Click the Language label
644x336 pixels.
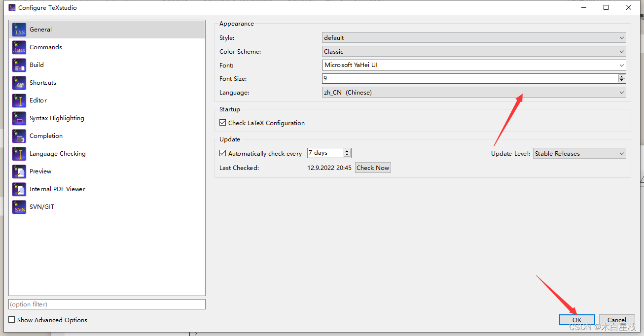click(234, 92)
